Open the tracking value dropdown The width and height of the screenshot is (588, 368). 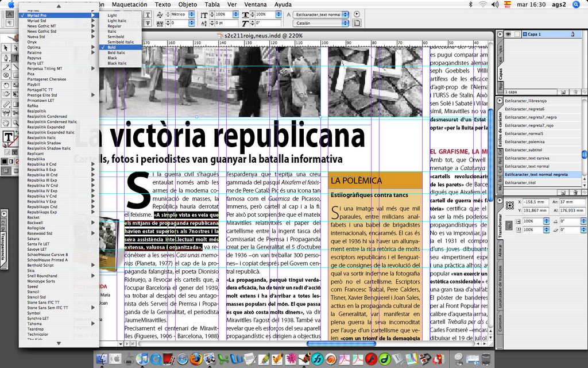(192, 23)
